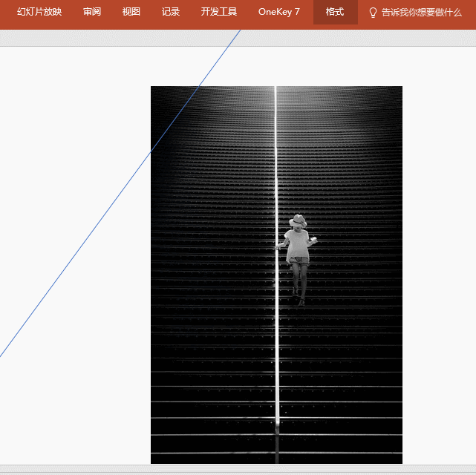Switch to the OneKey 7 tab

(279, 12)
